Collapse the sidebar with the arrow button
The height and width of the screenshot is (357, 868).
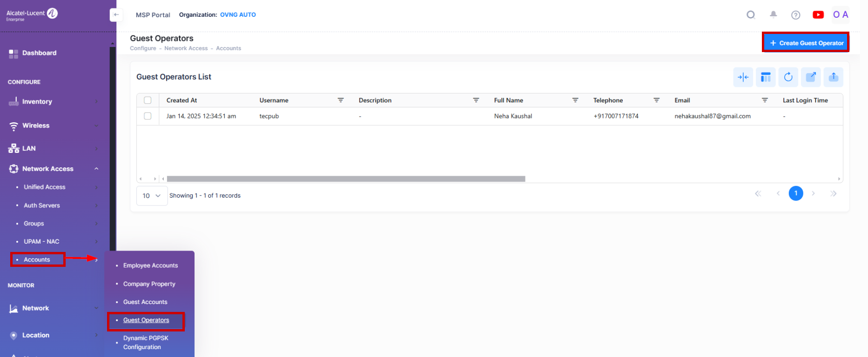[116, 15]
